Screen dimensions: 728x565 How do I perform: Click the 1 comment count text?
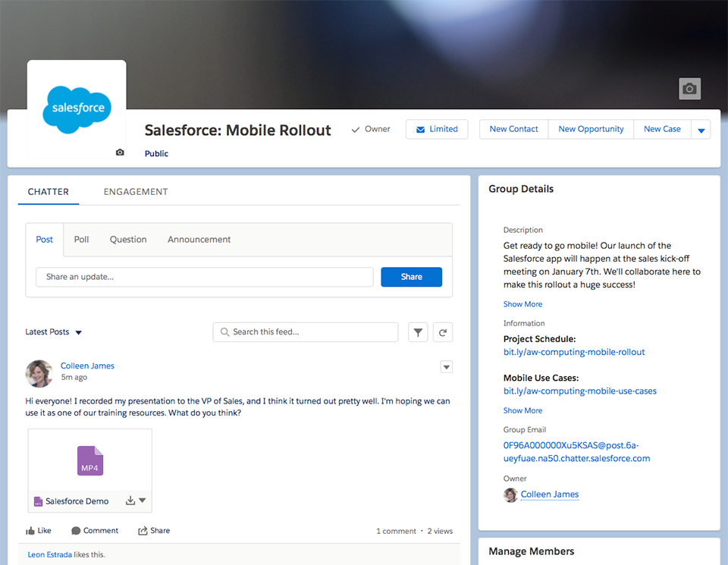396,531
